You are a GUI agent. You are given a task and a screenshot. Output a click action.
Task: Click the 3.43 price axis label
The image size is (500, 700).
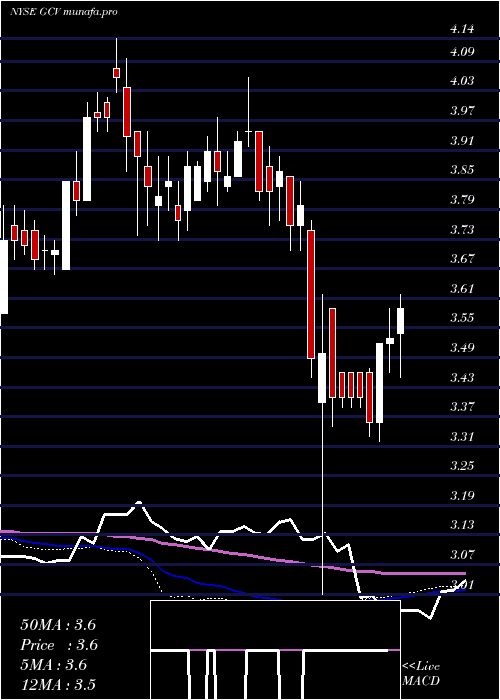pos(462,377)
